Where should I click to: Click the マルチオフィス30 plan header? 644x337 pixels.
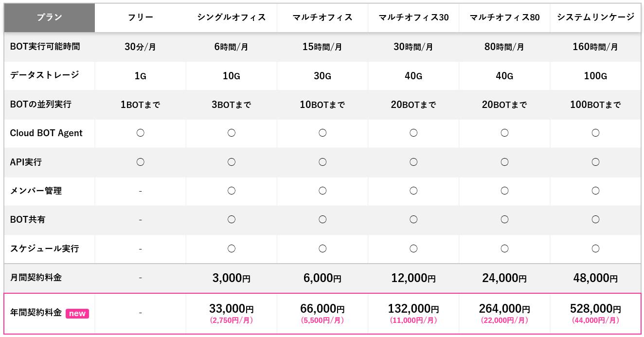tap(413, 18)
